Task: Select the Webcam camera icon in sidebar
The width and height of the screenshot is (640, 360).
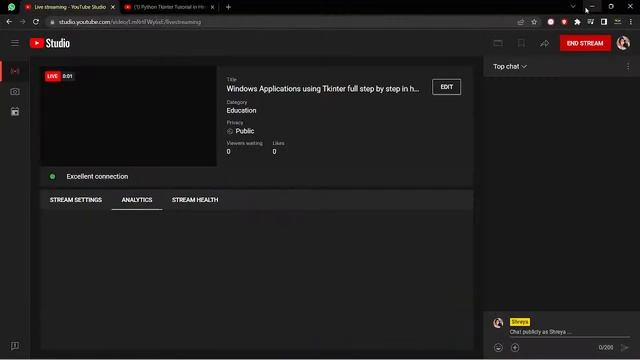Action: tap(15, 91)
